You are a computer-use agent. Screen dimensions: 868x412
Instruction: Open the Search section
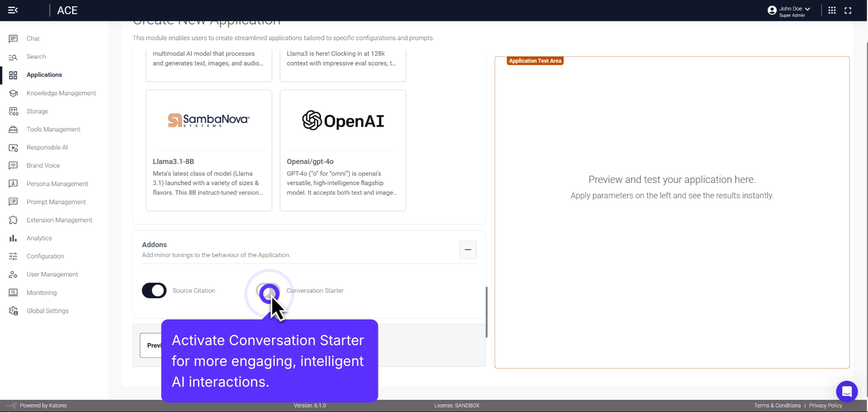click(x=13, y=56)
